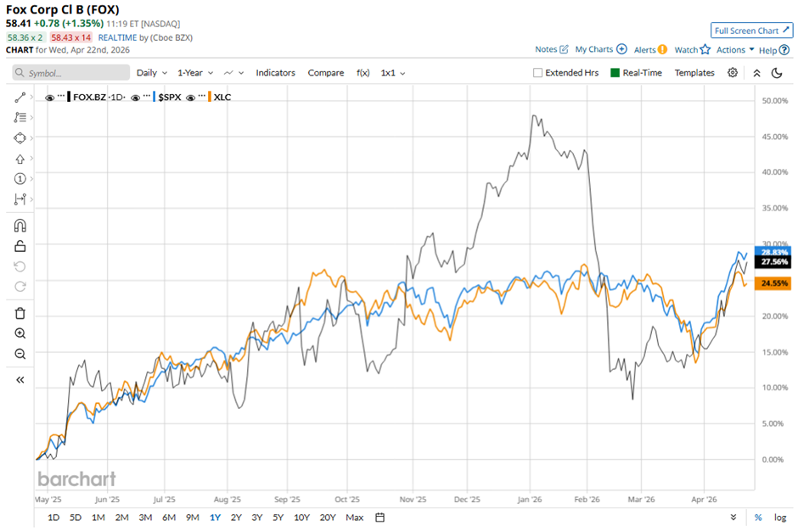The image size is (798, 532).
Task: Open chart settings gear icon
Action: pyautogui.click(x=733, y=73)
